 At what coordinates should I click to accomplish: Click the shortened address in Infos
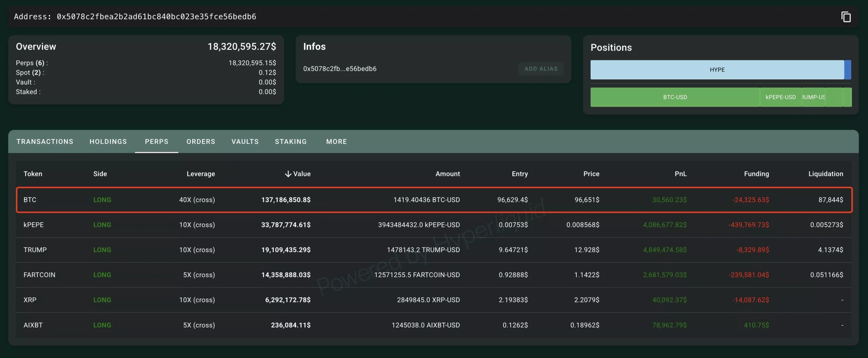point(340,69)
